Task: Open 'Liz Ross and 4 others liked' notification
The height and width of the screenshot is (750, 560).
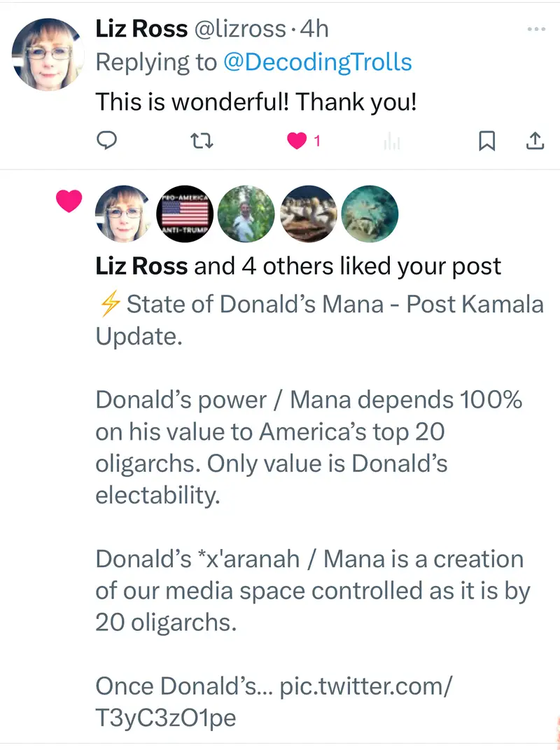Action: (298, 266)
